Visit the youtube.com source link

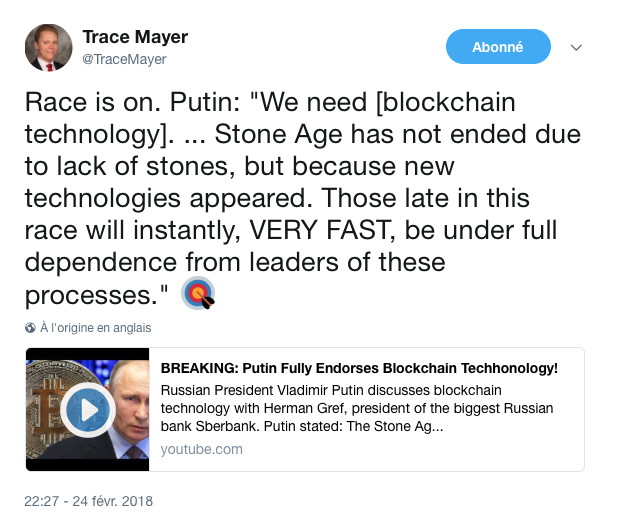[x=202, y=450]
